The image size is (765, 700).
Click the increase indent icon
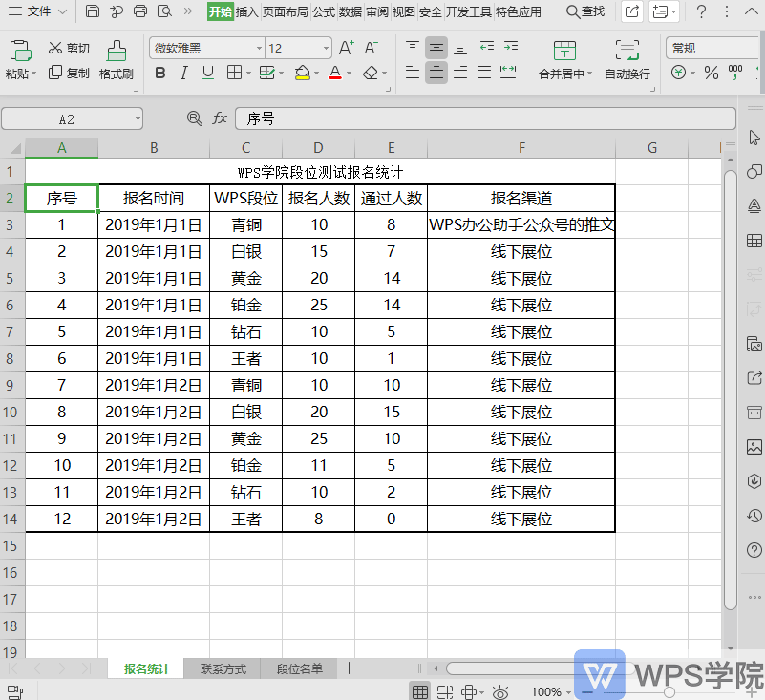[x=511, y=48]
